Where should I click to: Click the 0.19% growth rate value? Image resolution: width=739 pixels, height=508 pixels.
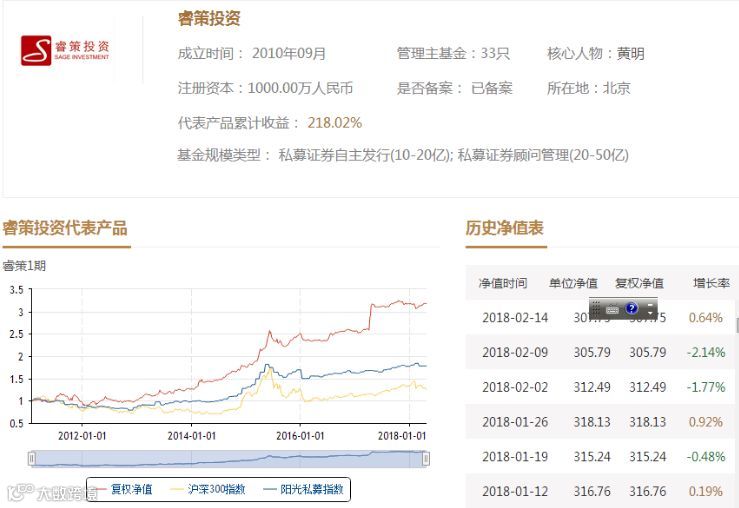[x=706, y=492]
